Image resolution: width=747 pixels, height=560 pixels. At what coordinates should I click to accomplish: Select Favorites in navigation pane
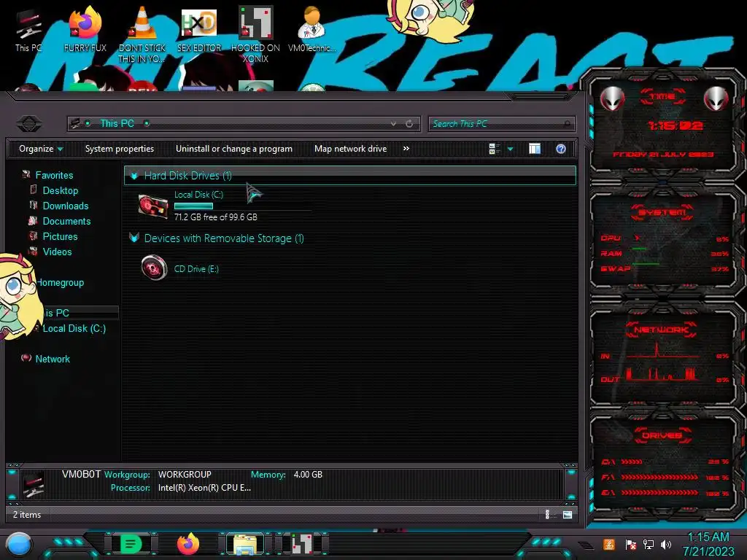(54, 175)
